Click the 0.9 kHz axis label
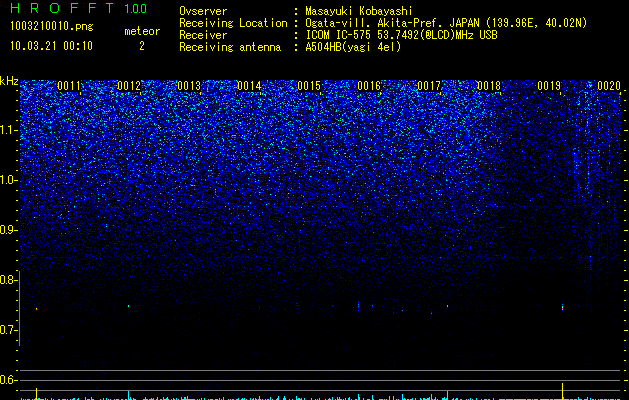The height and width of the screenshot is (400, 629). [9, 230]
